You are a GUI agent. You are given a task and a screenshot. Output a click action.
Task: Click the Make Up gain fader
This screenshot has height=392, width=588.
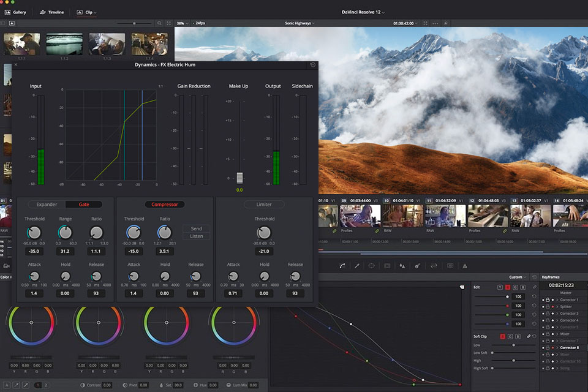(x=239, y=177)
